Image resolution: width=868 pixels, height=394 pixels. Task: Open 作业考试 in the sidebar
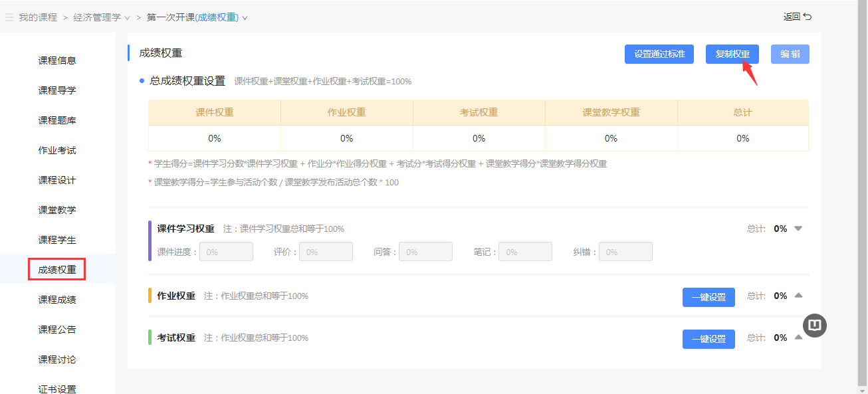click(x=57, y=150)
